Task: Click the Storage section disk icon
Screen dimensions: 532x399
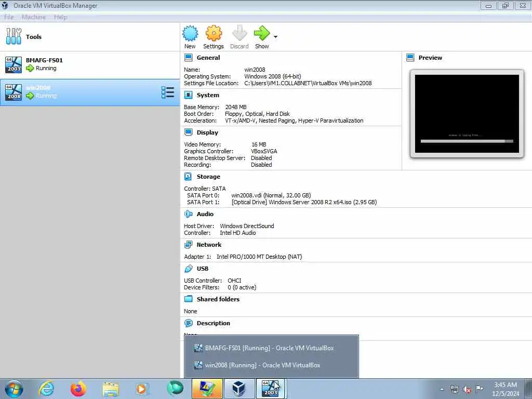Action: click(x=188, y=177)
